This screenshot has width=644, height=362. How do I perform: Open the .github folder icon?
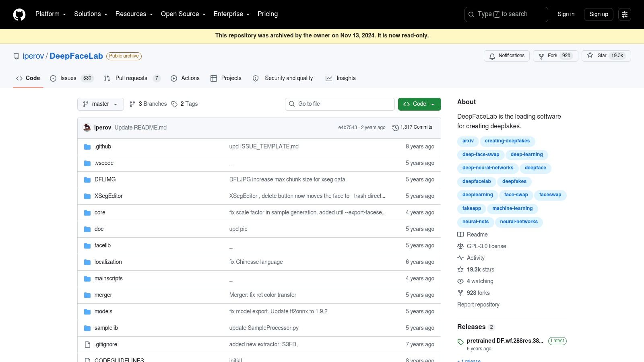coord(87,147)
